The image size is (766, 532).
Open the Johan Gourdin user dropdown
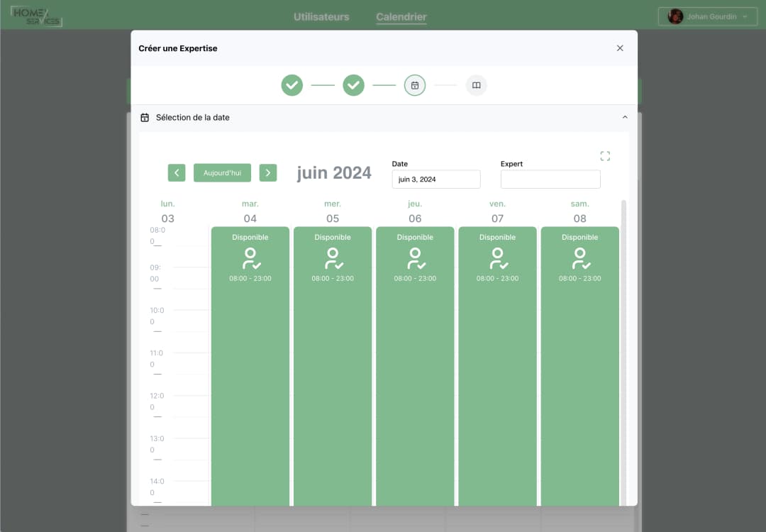708,16
